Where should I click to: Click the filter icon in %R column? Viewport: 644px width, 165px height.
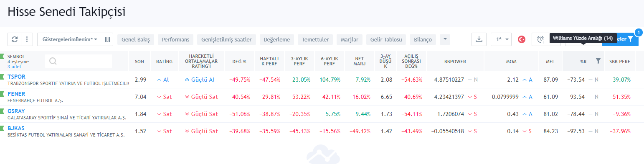pos(598,61)
